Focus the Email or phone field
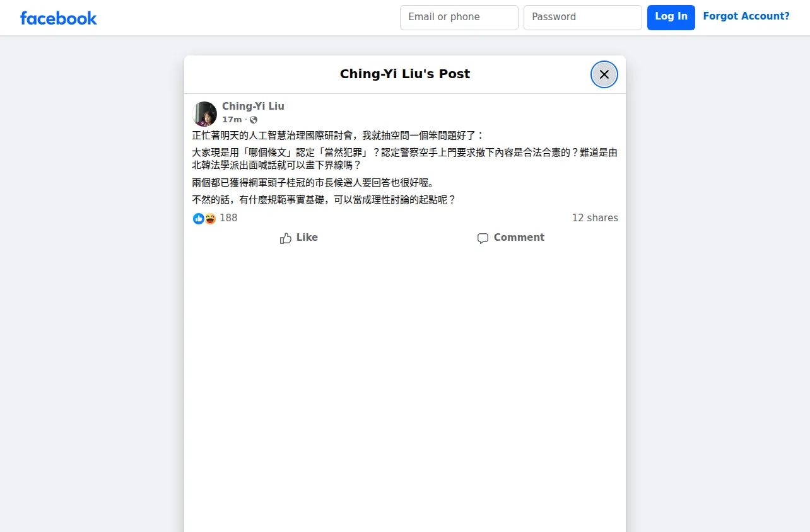 click(x=459, y=18)
